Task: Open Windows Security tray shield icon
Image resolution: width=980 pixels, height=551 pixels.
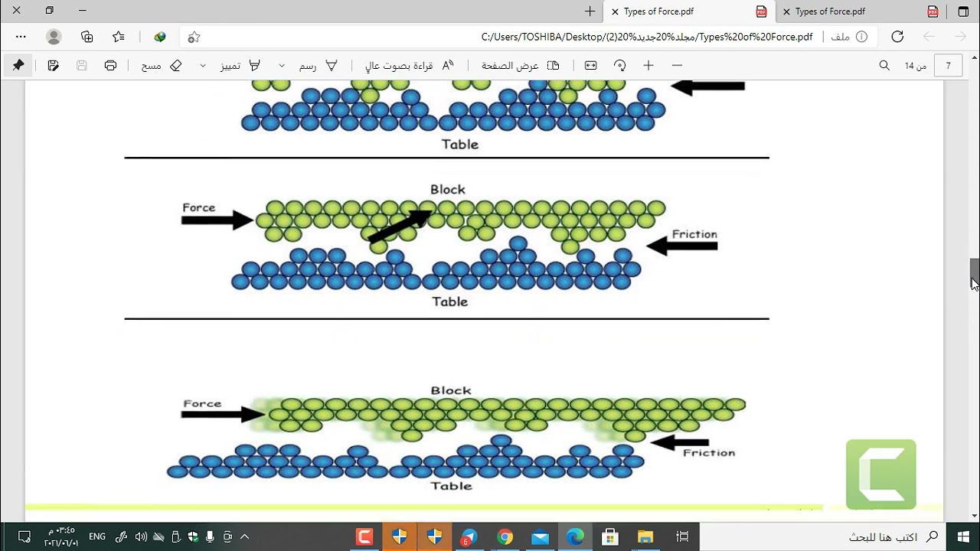Action: [x=192, y=536]
